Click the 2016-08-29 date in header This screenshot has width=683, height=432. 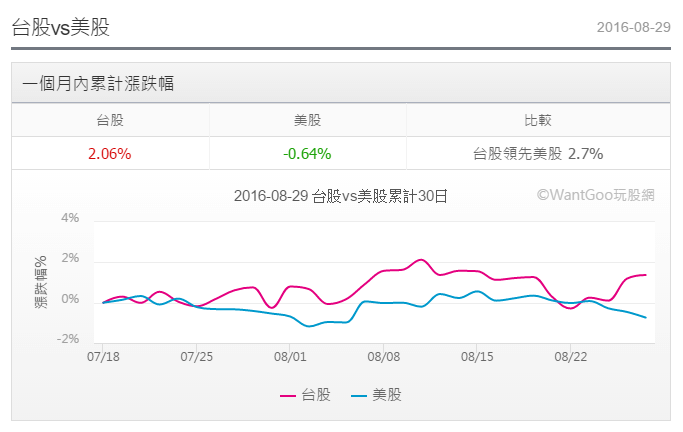632,27
